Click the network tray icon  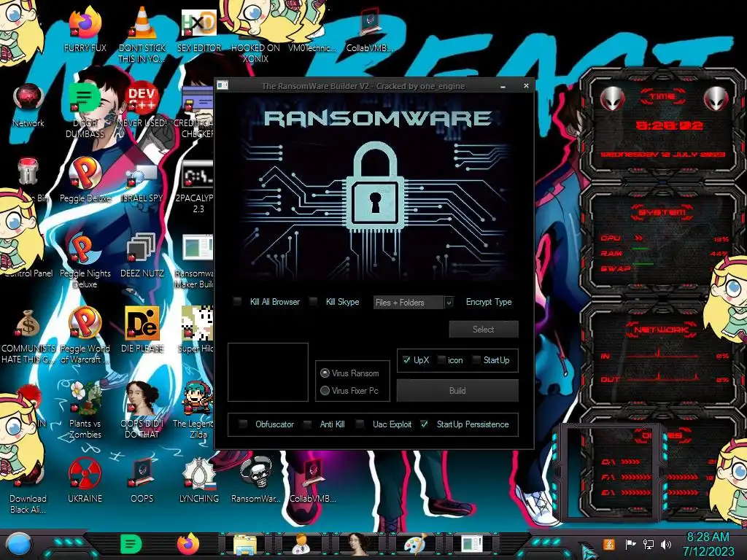point(648,544)
